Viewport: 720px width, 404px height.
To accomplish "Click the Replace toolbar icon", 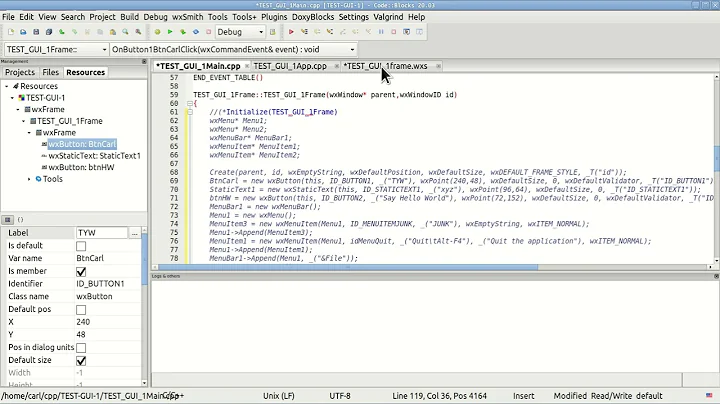I will (138, 32).
